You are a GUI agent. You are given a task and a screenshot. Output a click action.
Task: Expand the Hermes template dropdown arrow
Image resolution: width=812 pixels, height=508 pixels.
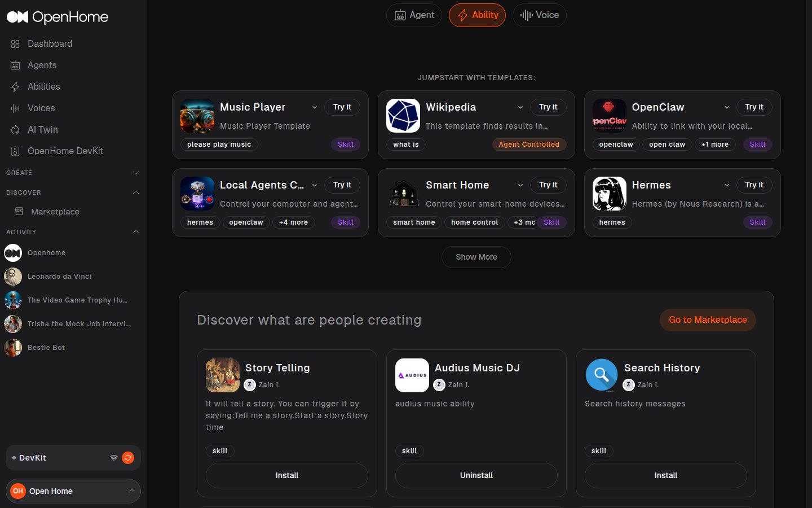point(727,185)
